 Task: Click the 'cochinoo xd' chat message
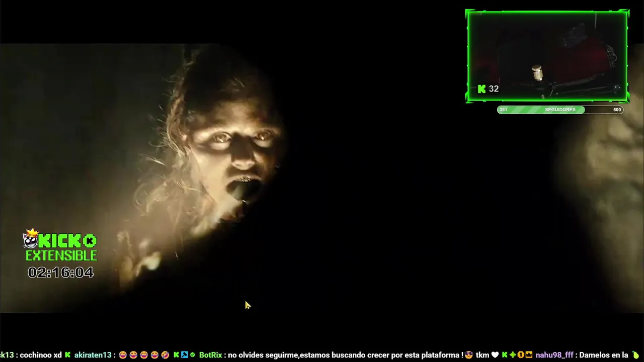point(41,355)
